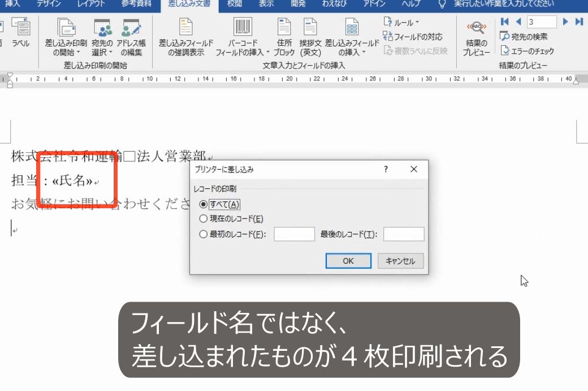Image resolution: width=588 pixels, height=391 pixels.
Task: Open the 表示 ribbon tab
Action: 266,4
